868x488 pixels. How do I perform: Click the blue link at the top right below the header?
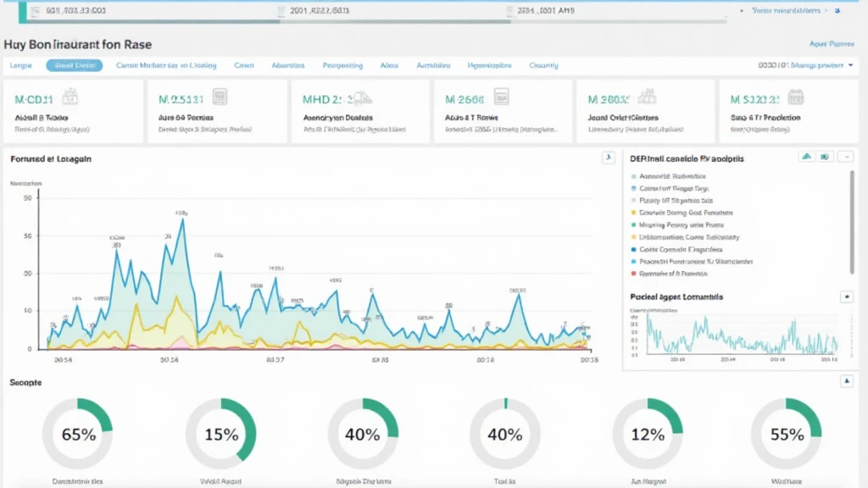(831, 43)
